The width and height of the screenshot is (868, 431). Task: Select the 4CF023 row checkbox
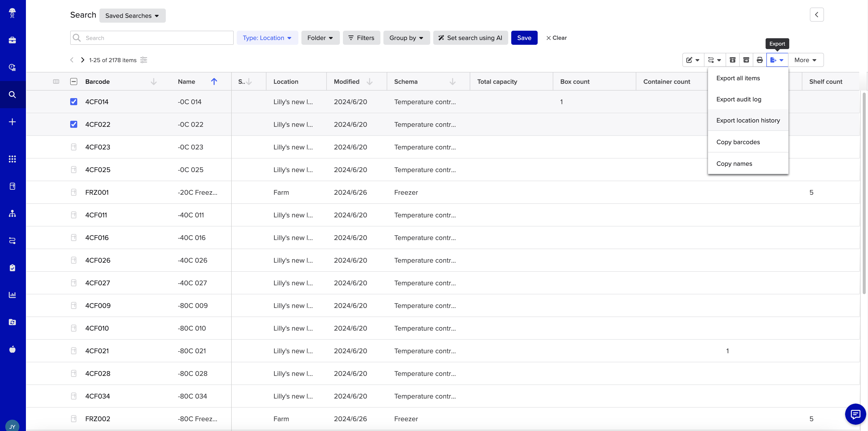[x=74, y=147]
